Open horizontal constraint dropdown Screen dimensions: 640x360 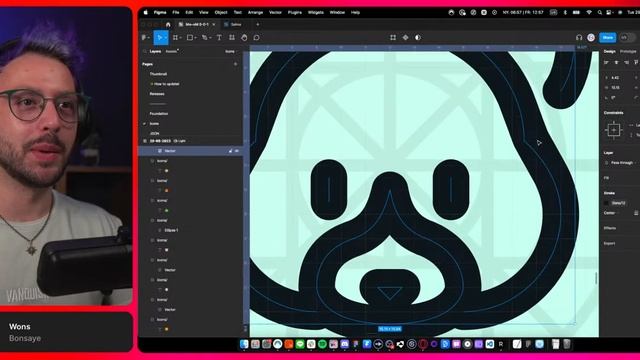tap(635, 125)
